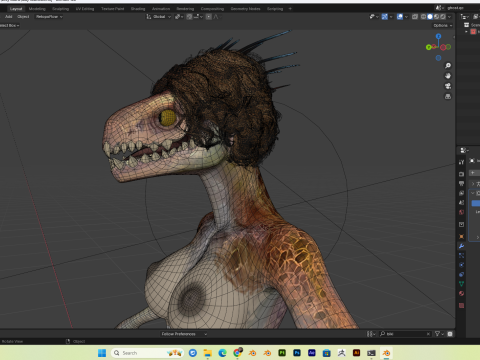Image resolution: width=480 pixels, height=360 pixels.
Task: Select solid viewport shading
Action: tap(430, 17)
